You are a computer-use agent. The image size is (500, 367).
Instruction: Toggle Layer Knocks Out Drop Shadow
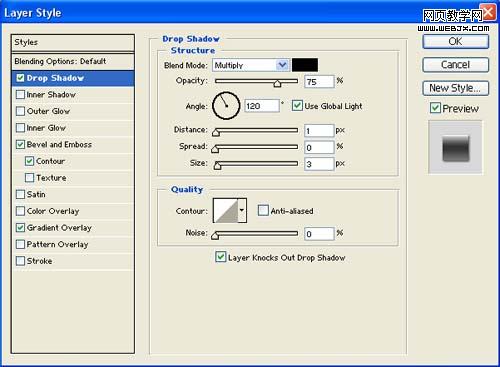coord(220,257)
